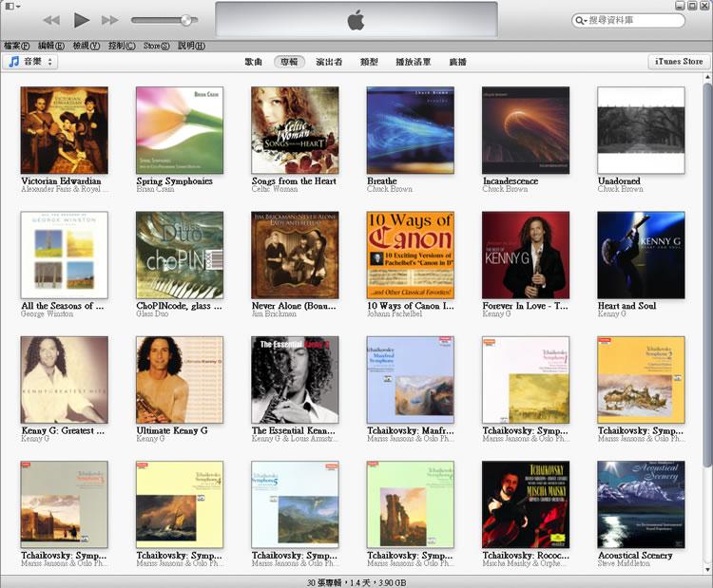
Task: Select Spring Symphonies album cover
Action: [x=180, y=130]
